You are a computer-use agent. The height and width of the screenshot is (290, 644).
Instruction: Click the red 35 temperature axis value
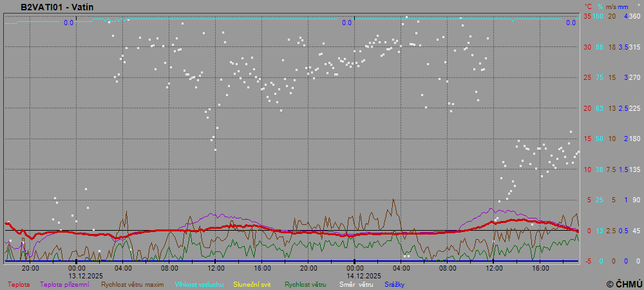(x=587, y=16)
